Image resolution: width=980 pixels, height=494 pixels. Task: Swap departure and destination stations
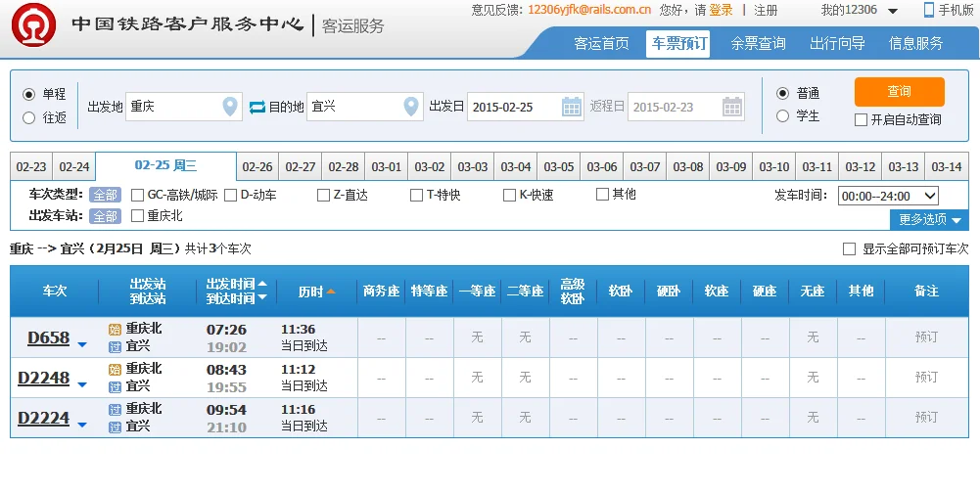point(257,107)
